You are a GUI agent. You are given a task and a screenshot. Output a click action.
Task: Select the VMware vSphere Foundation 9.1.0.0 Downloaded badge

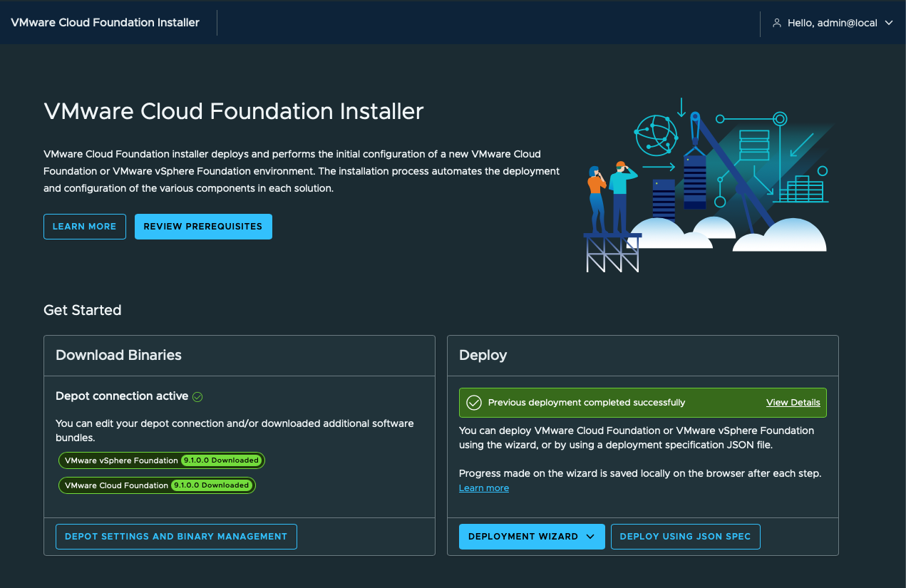[x=162, y=460]
